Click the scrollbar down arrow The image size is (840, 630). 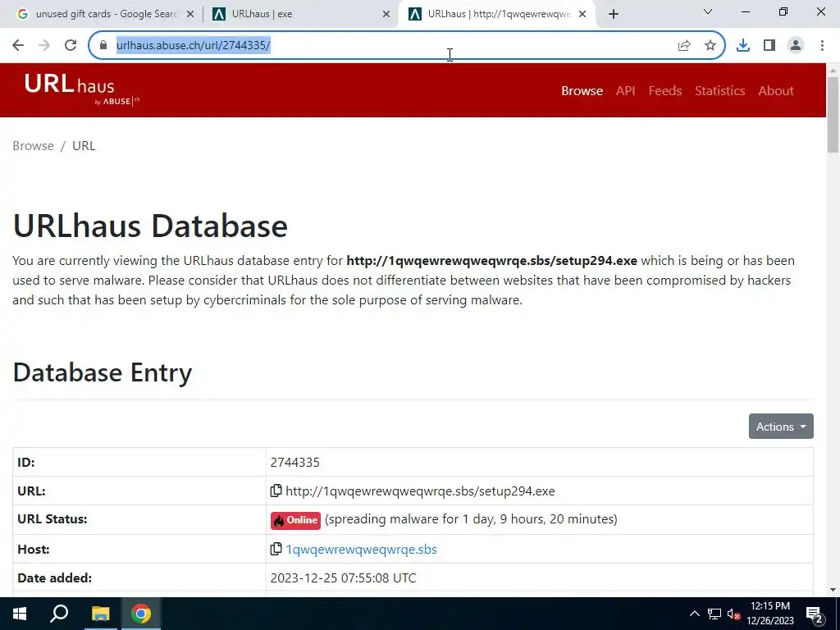coord(833,590)
